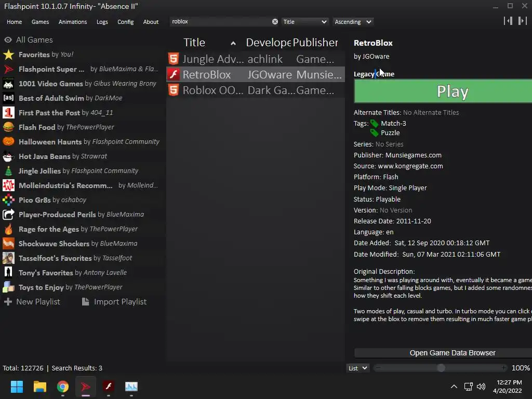Click the Tasselfoot's Favorites avatar icon

[x=8, y=258]
